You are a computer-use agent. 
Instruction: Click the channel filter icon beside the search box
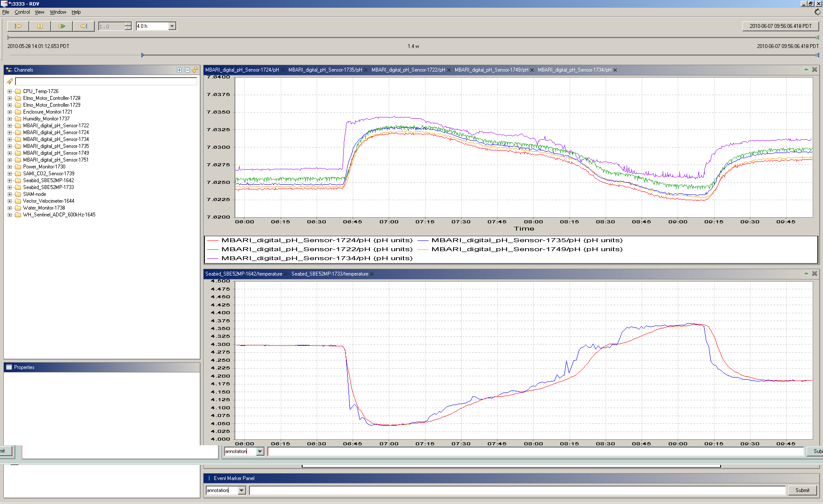coord(9,81)
